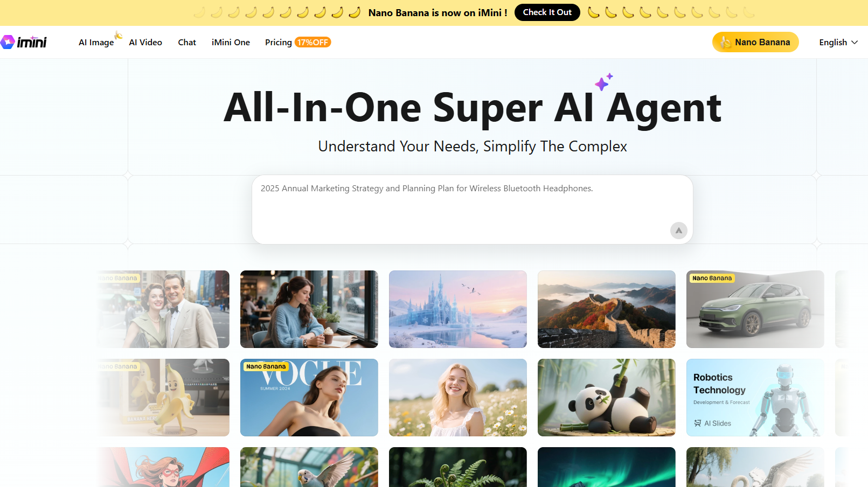Submit prompt with the arrow send button
Screen dimensions: 868x487
[679, 231]
